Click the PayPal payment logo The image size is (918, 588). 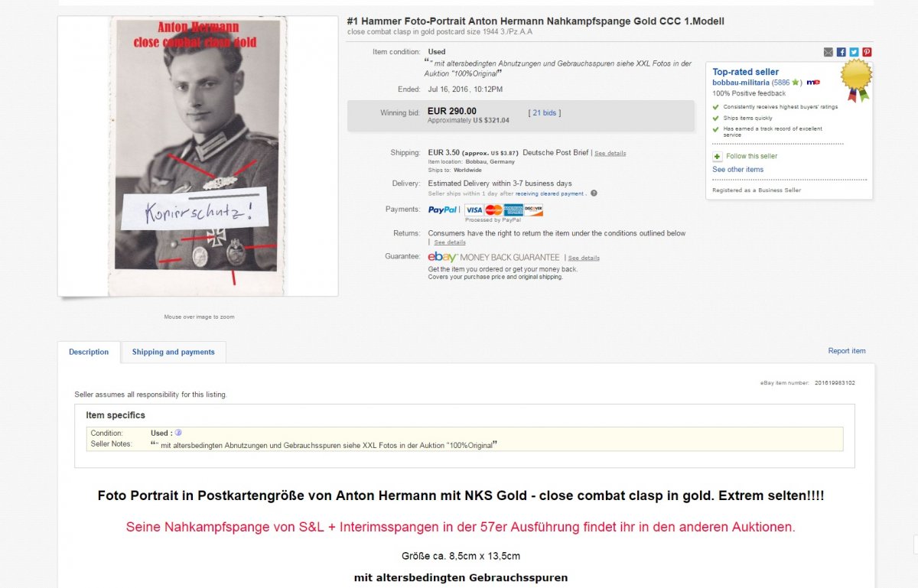click(x=443, y=210)
